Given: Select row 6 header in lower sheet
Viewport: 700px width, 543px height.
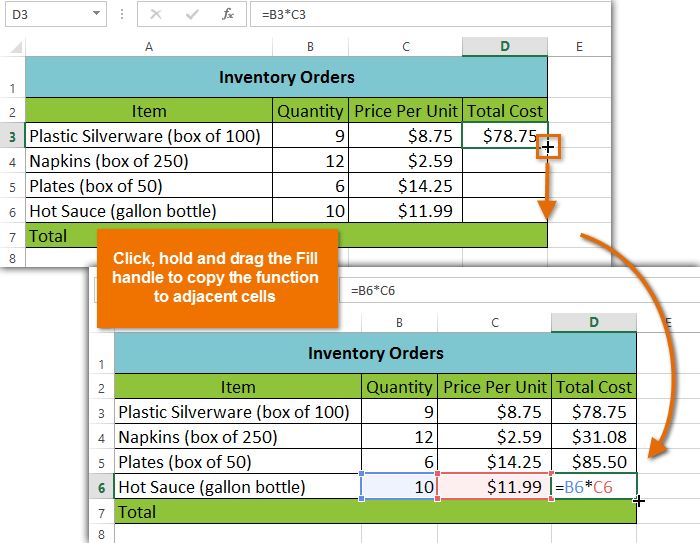Looking at the screenshot, I should [101, 487].
